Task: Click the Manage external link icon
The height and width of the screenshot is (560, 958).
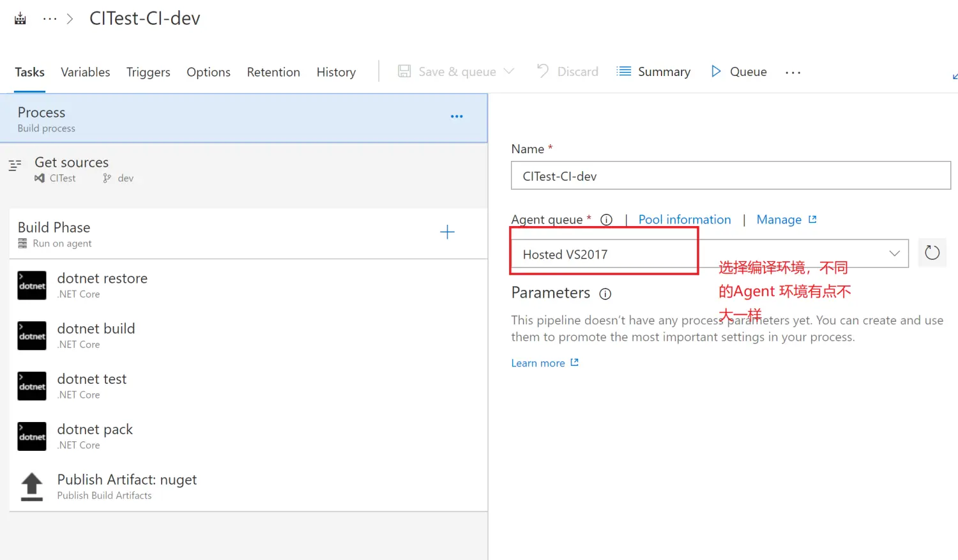Action: click(812, 219)
